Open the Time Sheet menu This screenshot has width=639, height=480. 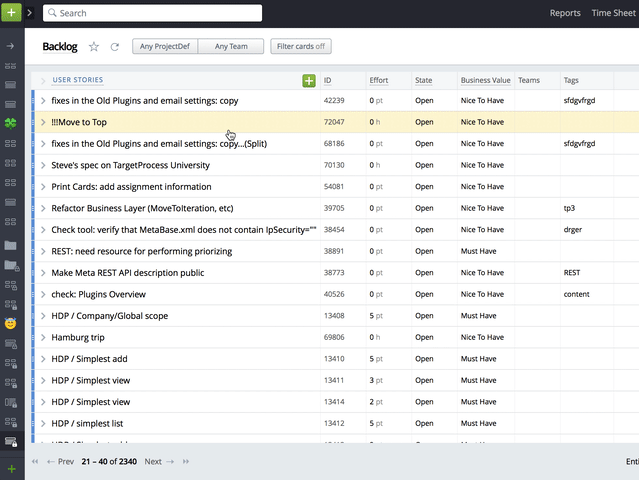point(613,13)
